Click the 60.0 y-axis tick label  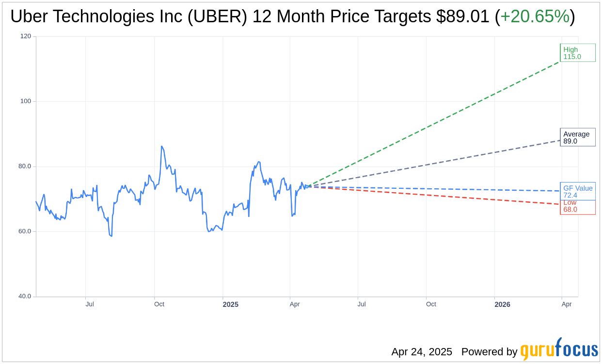coord(25,231)
